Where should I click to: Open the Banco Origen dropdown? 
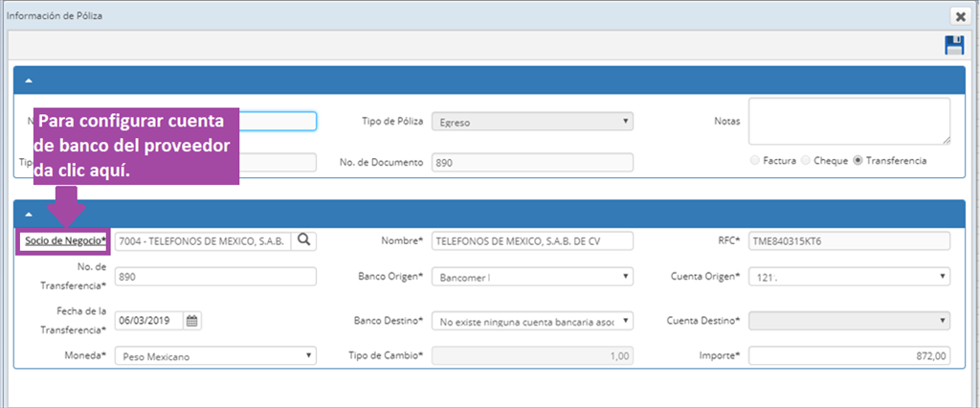pos(532,277)
